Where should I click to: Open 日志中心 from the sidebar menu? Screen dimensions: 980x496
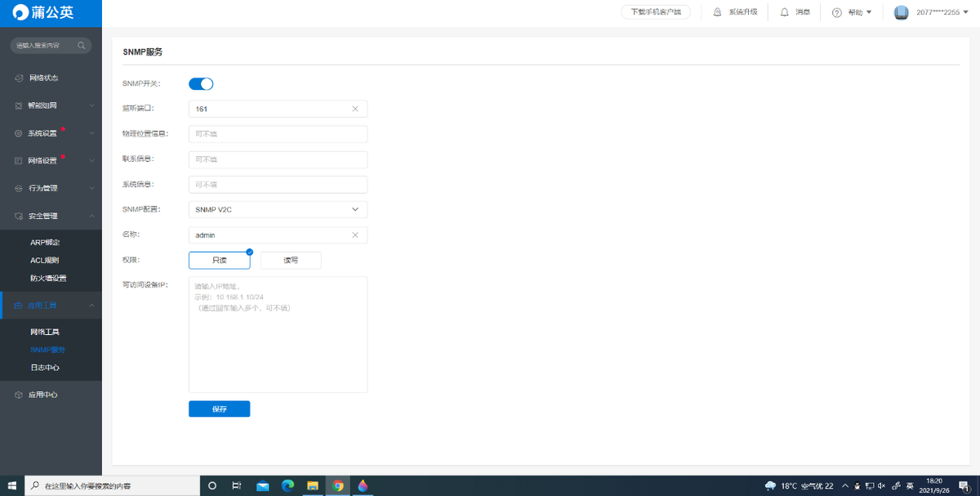pyautogui.click(x=45, y=368)
